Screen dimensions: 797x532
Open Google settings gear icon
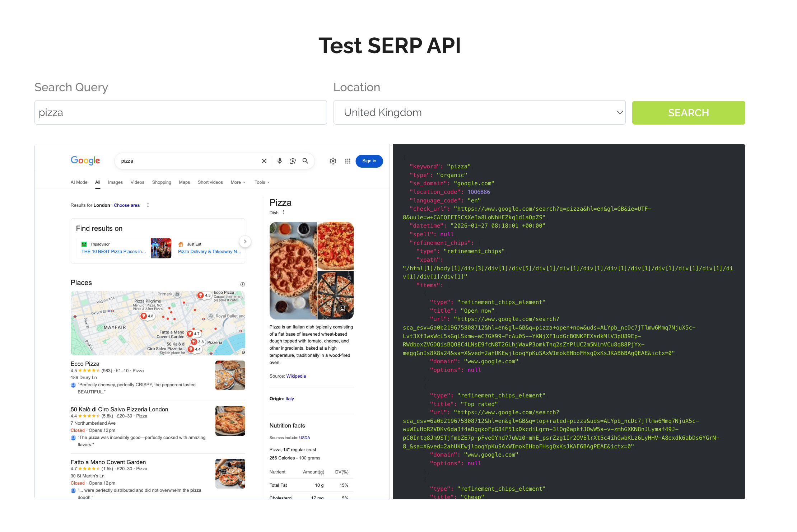(333, 161)
